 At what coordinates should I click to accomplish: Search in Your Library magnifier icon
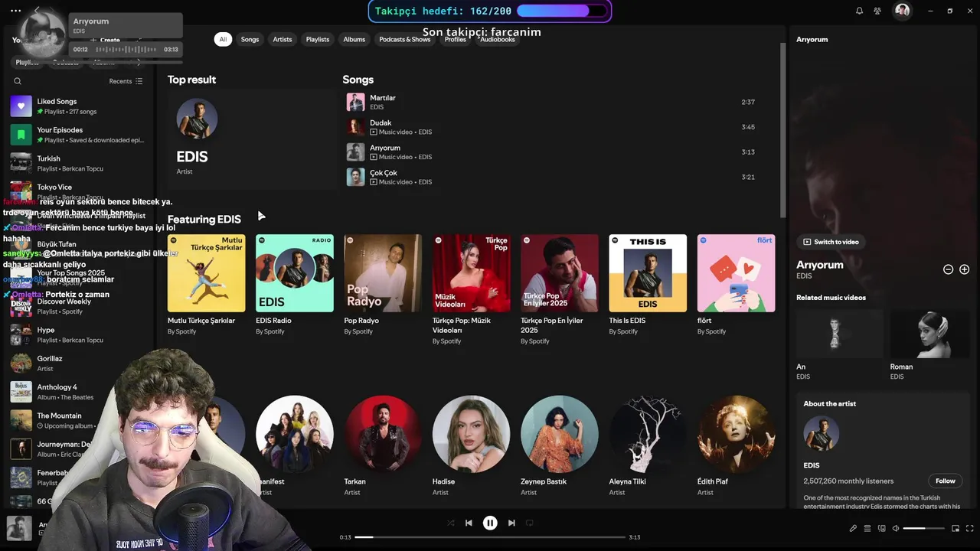tap(18, 81)
